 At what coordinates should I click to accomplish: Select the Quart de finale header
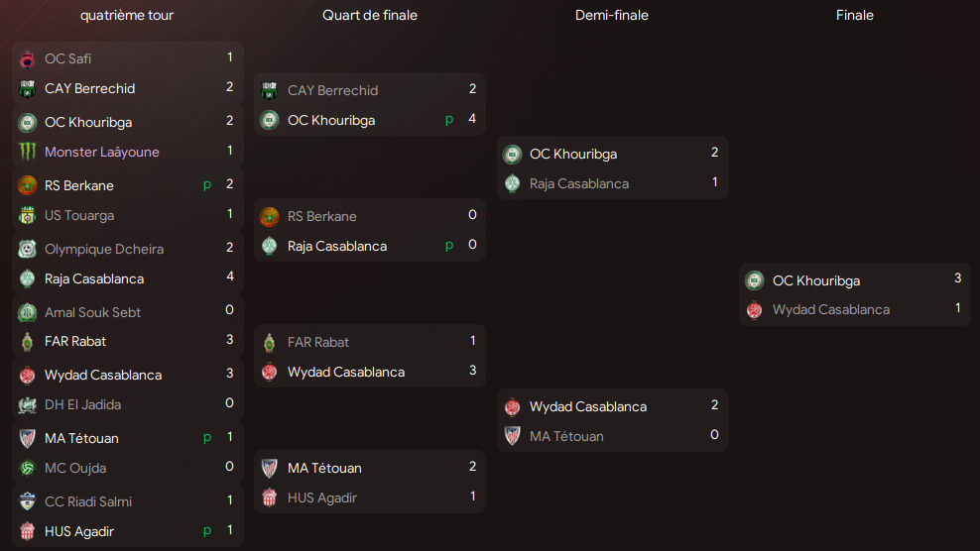pos(369,15)
